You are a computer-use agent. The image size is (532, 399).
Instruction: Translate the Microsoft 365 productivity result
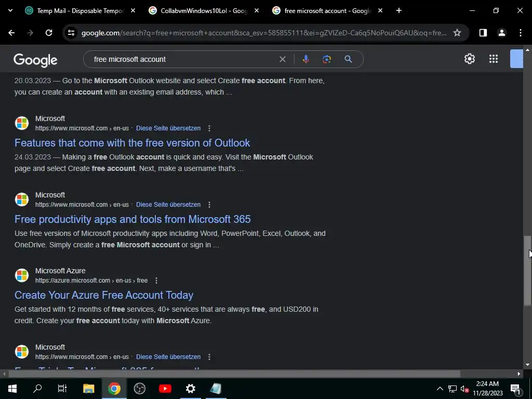[x=168, y=205]
